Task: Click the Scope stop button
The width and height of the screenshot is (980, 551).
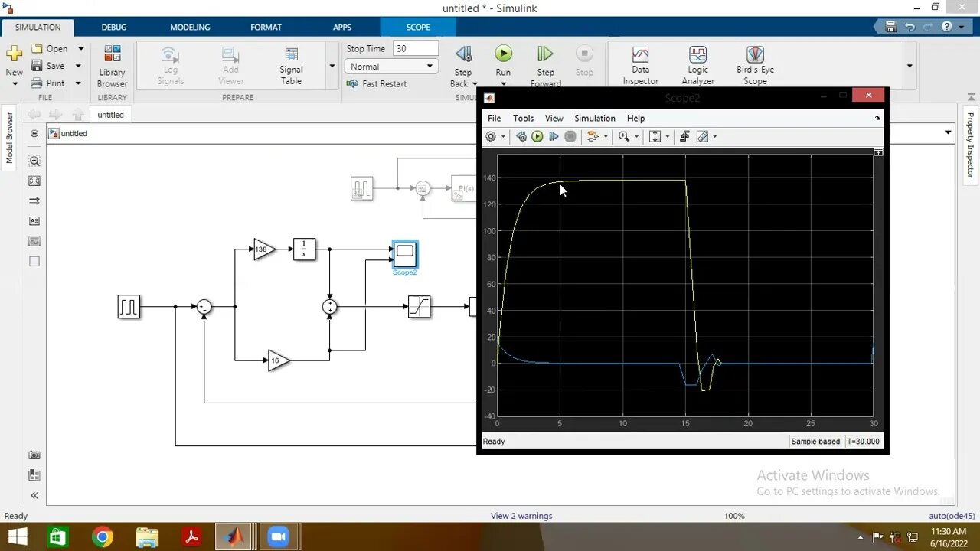Action: 570,136
